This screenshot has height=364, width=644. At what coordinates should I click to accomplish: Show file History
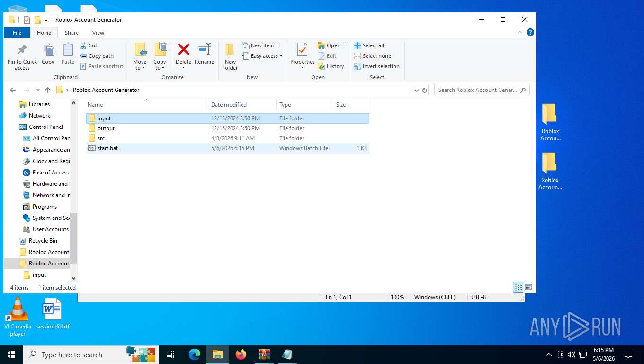331,66
